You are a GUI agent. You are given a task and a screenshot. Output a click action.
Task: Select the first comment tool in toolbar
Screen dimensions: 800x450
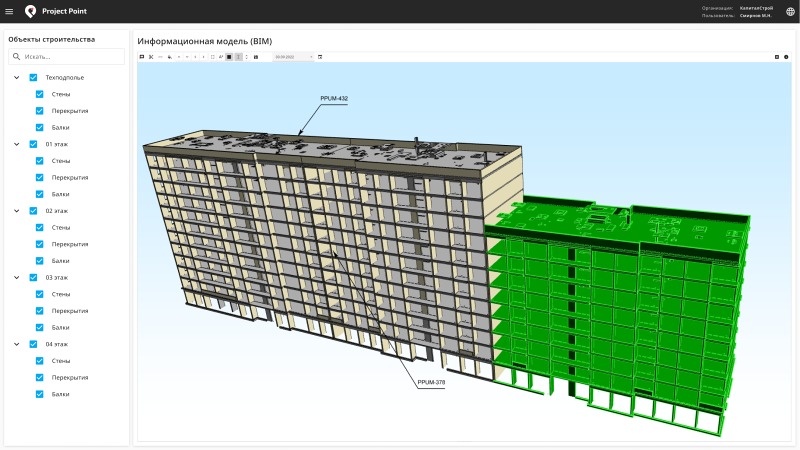click(141, 57)
